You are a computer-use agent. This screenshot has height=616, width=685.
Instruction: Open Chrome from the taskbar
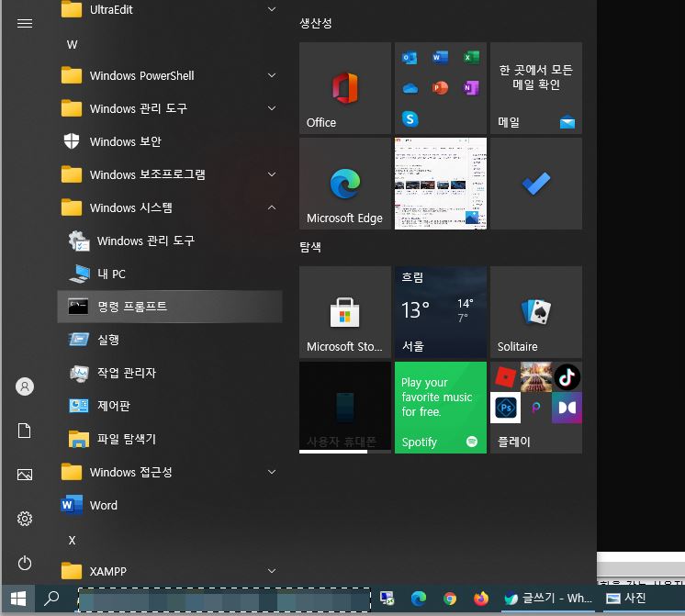pyautogui.click(x=450, y=598)
